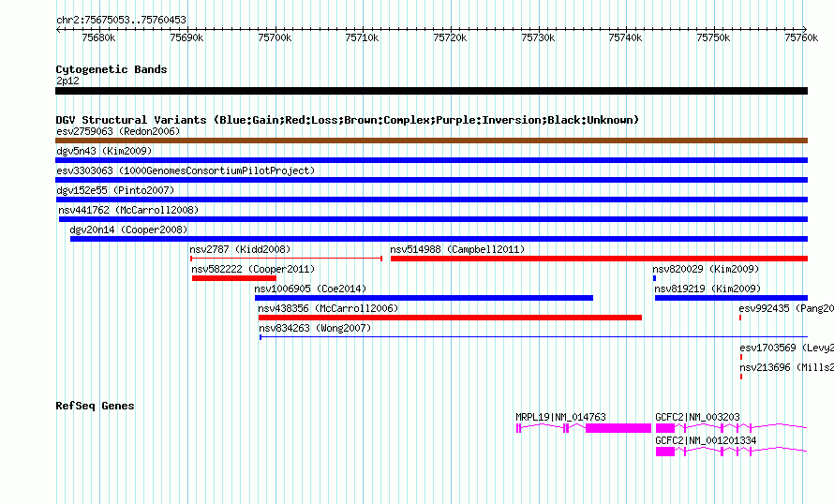Select the blue dgv152e55 variant bar
834x504 pixels.
(x=432, y=200)
